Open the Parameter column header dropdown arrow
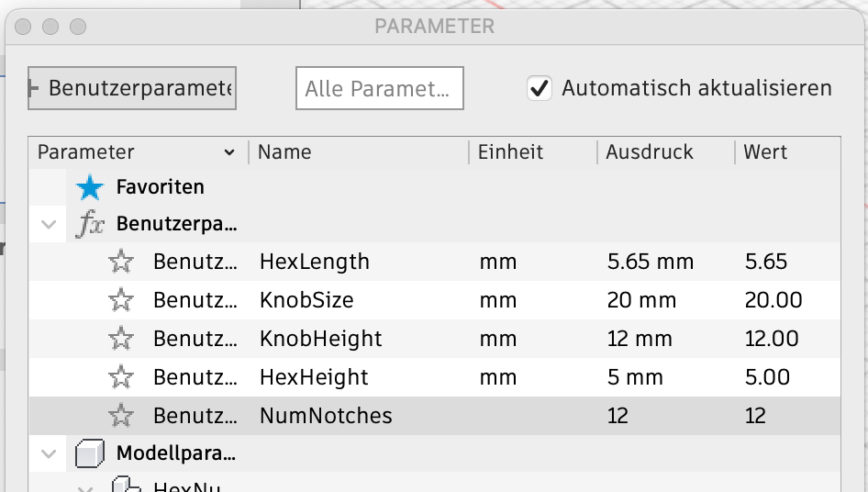The image size is (868, 492). tap(229, 152)
